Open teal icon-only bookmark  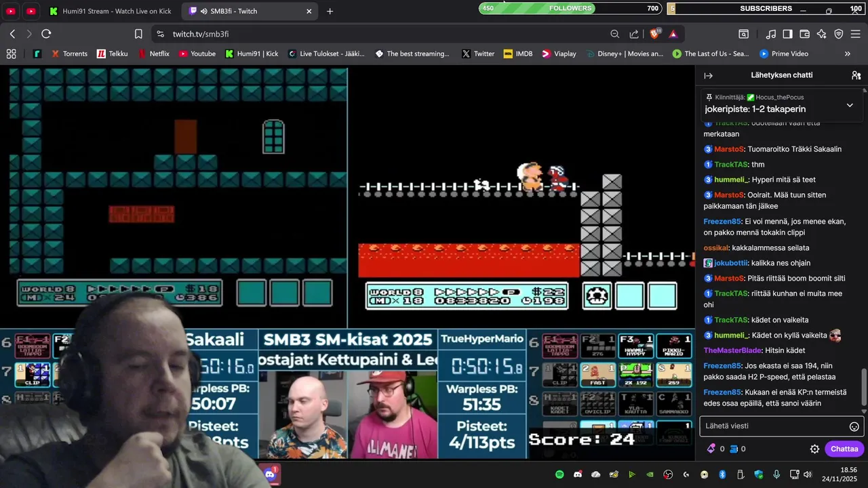[x=37, y=54]
